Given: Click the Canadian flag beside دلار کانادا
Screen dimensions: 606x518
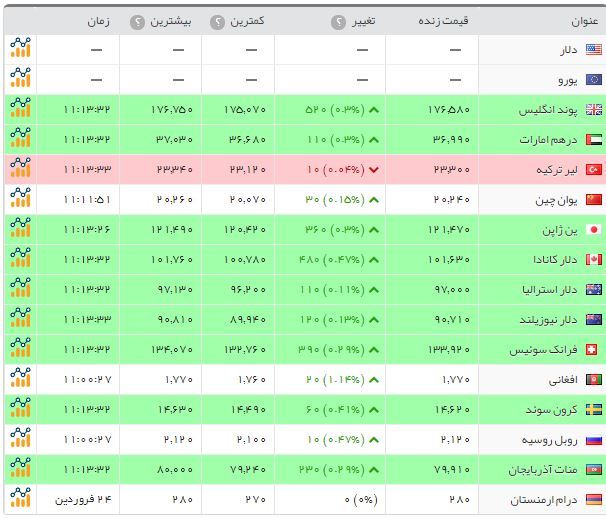Looking at the screenshot, I should (593, 260).
